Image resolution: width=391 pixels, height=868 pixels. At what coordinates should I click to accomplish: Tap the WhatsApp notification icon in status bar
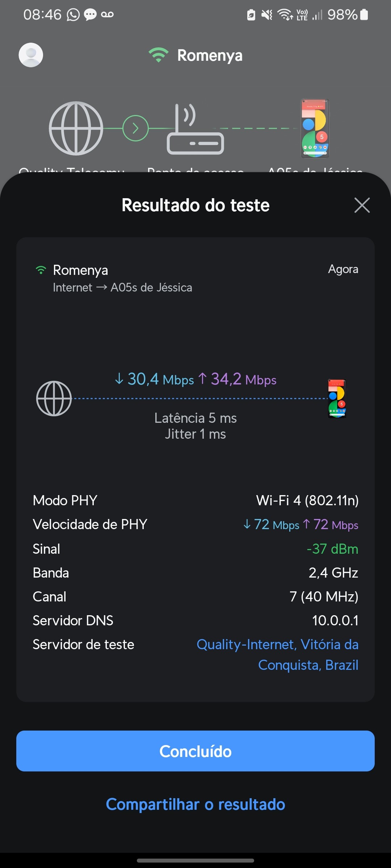click(73, 15)
